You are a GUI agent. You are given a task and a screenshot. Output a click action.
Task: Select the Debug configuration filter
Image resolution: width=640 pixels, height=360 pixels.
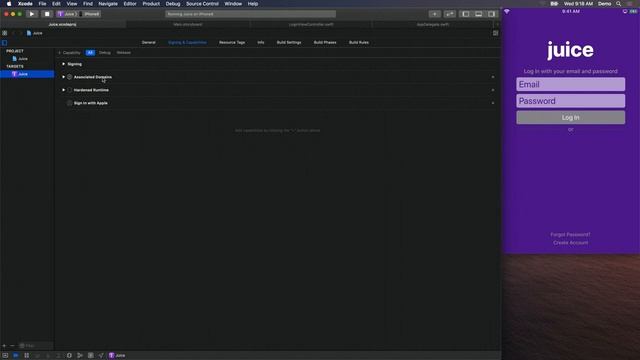tap(104, 53)
